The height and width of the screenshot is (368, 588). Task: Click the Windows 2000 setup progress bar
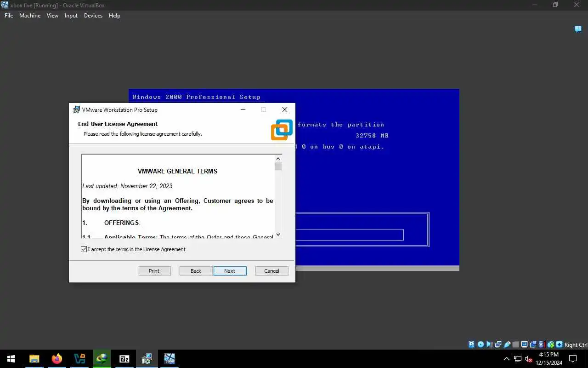pyautogui.click(x=349, y=235)
